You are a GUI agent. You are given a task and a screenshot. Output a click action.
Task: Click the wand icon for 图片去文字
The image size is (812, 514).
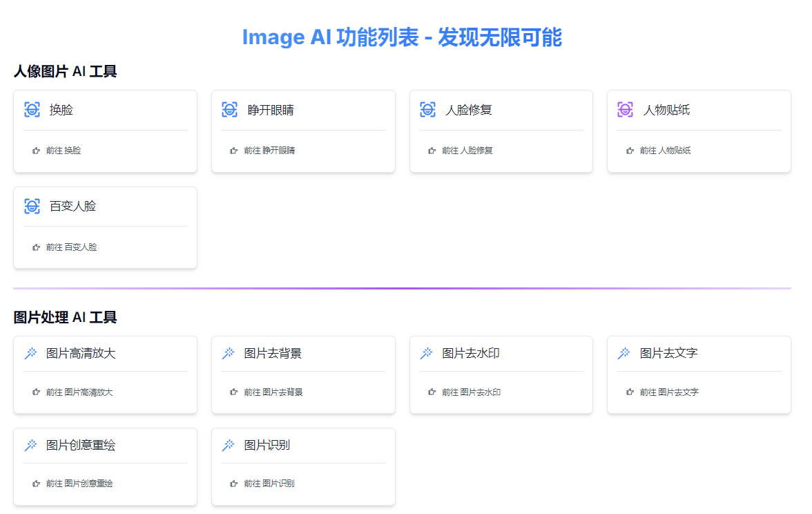(624, 354)
